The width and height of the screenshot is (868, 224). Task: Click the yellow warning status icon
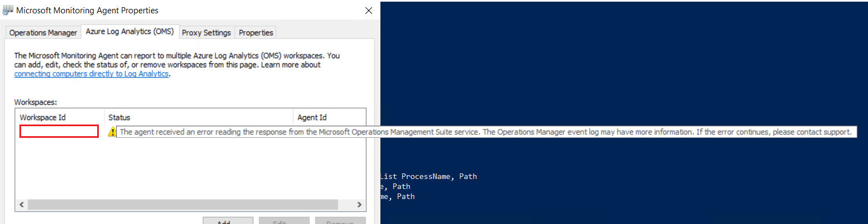pos(112,132)
